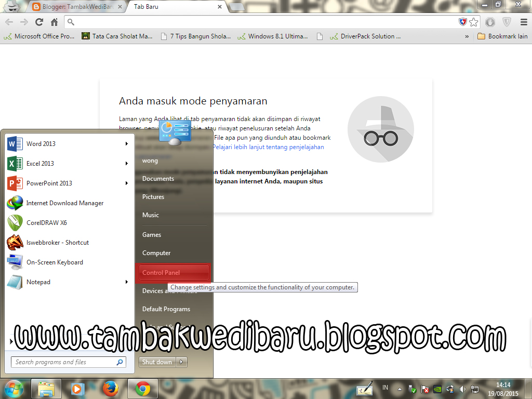The width and height of the screenshot is (532, 399).
Task: Open Windows 8.1 Ultima bookmark
Action: point(273,36)
